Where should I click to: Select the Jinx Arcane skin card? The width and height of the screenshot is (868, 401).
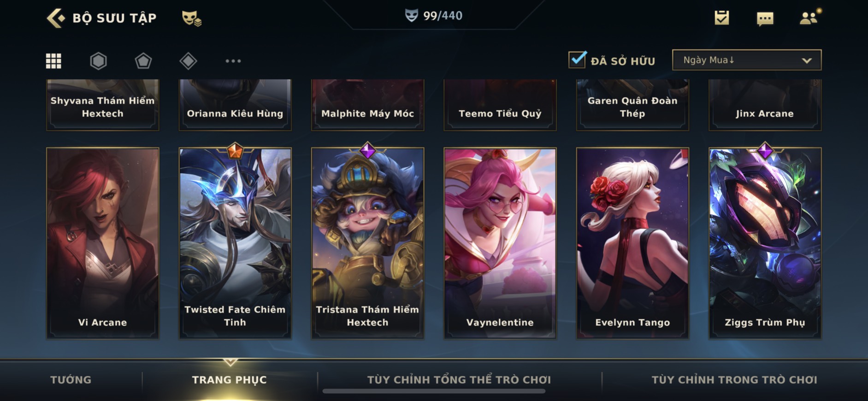click(x=765, y=105)
